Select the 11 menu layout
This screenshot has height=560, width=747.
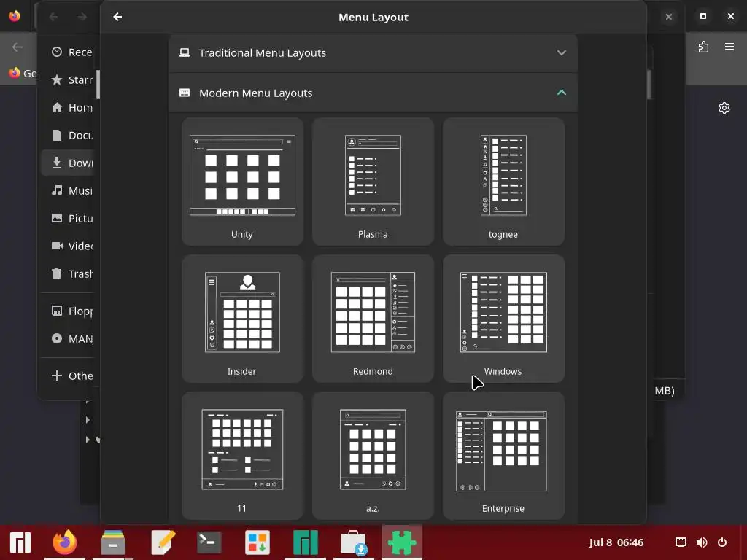(x=242, y=456)
